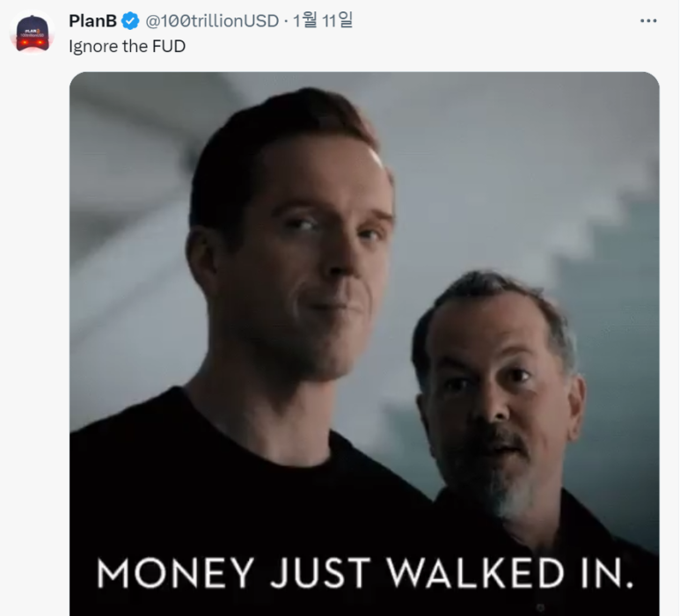Click the dot separator before the date
Image resolution: width=680 pixels, height=616 pixels.
tap(286, 21)
